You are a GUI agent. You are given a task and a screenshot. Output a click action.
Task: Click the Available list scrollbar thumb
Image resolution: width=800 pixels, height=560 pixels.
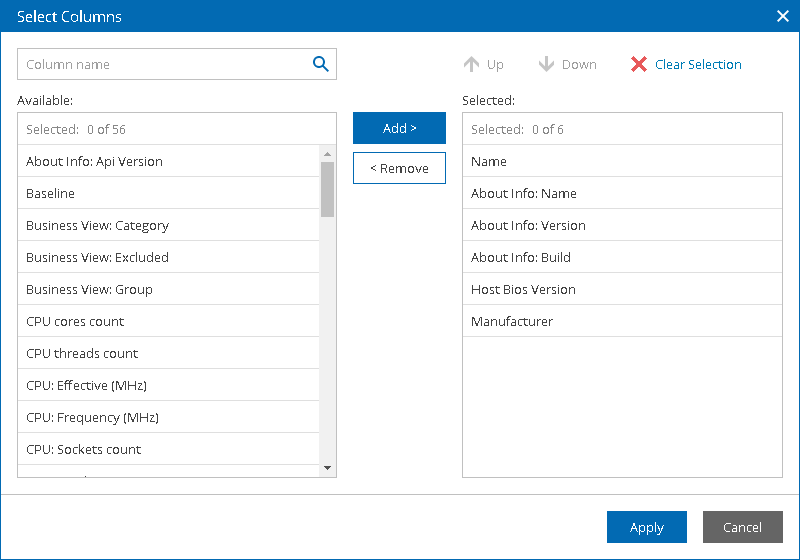[x=327, y=188]
